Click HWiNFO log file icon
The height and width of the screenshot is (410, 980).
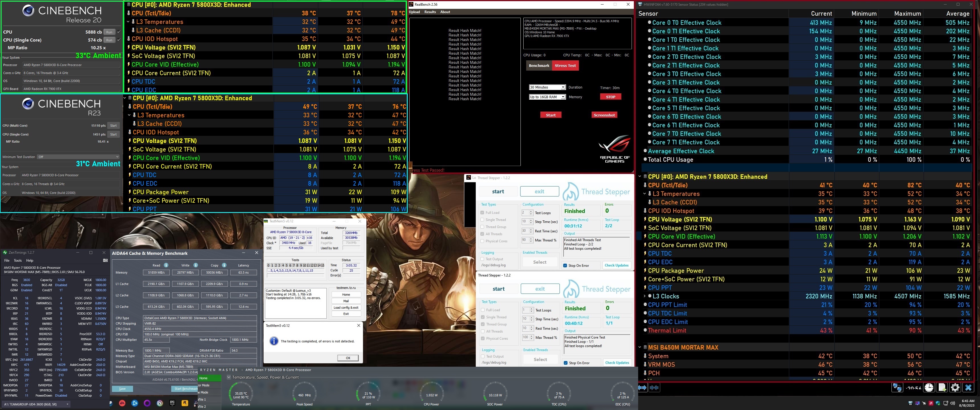tap(942, 388)
